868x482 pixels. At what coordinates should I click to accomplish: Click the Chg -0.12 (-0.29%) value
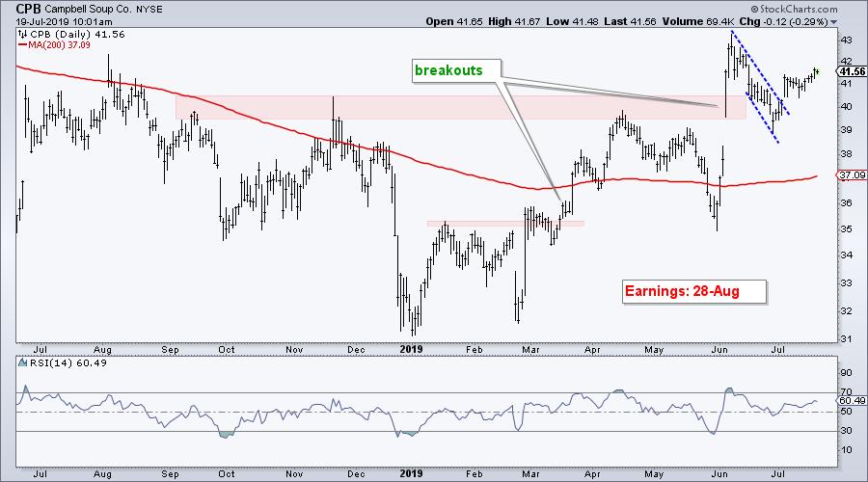click(784, 21)
